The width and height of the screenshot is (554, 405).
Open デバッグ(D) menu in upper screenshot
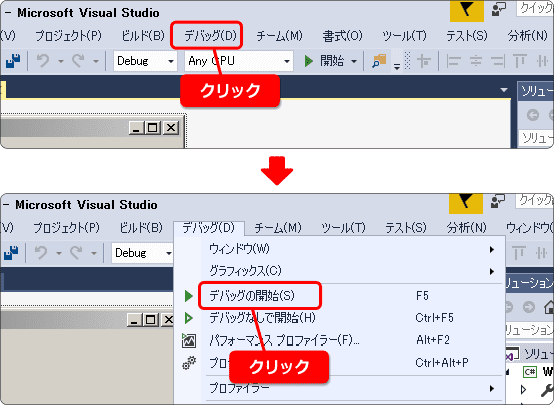(x=210, y=35)
